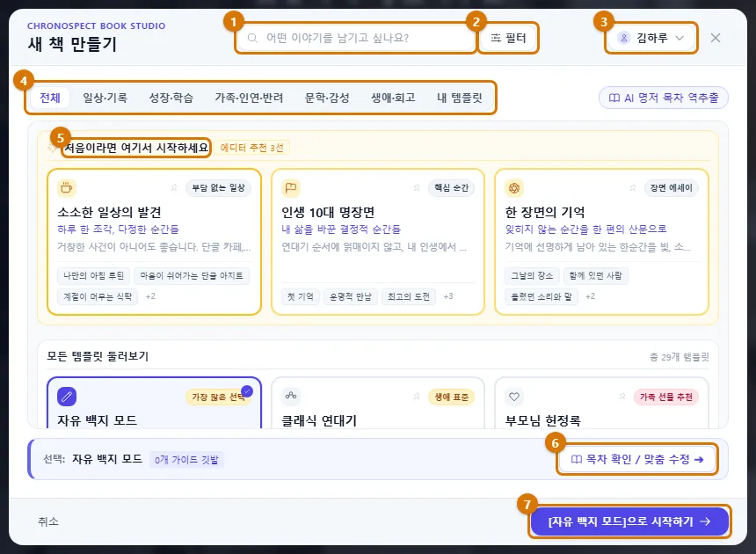This screenshot has height=554, width=756.
Task: Select the 클래식 연대기 template title
Action: click(319, 420)
